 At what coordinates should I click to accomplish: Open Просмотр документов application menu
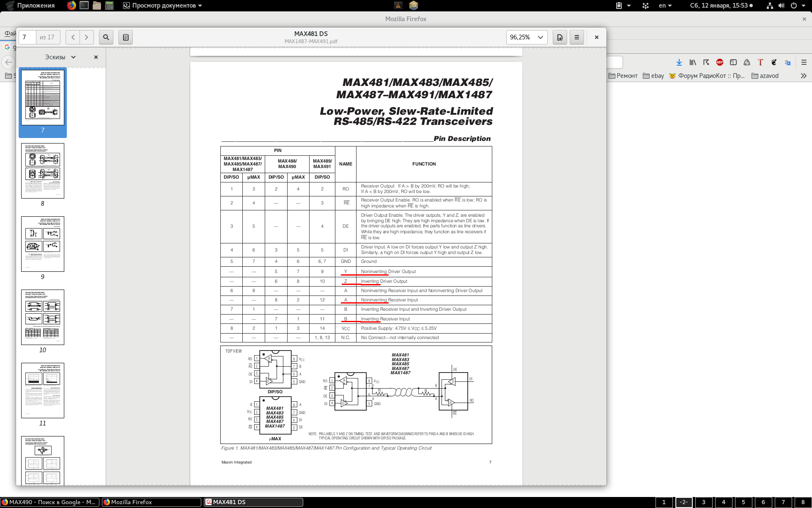pyautogui.click(x=163, y=6)
